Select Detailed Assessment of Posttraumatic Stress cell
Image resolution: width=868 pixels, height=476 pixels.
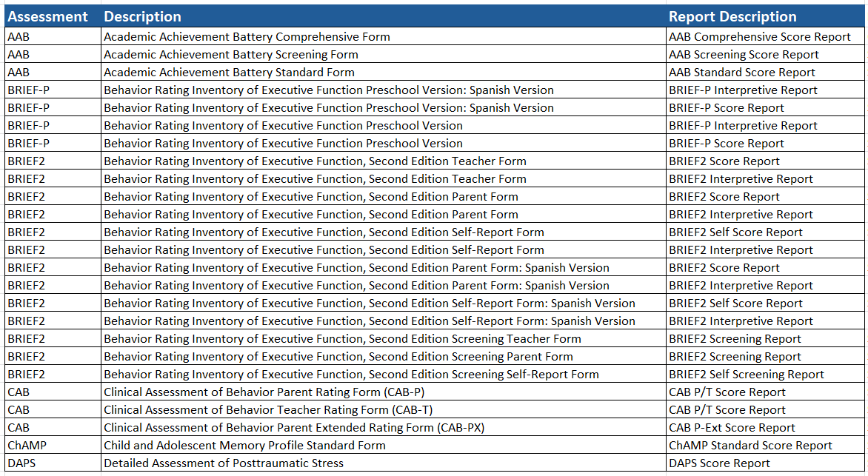click(x=384, y=463)
